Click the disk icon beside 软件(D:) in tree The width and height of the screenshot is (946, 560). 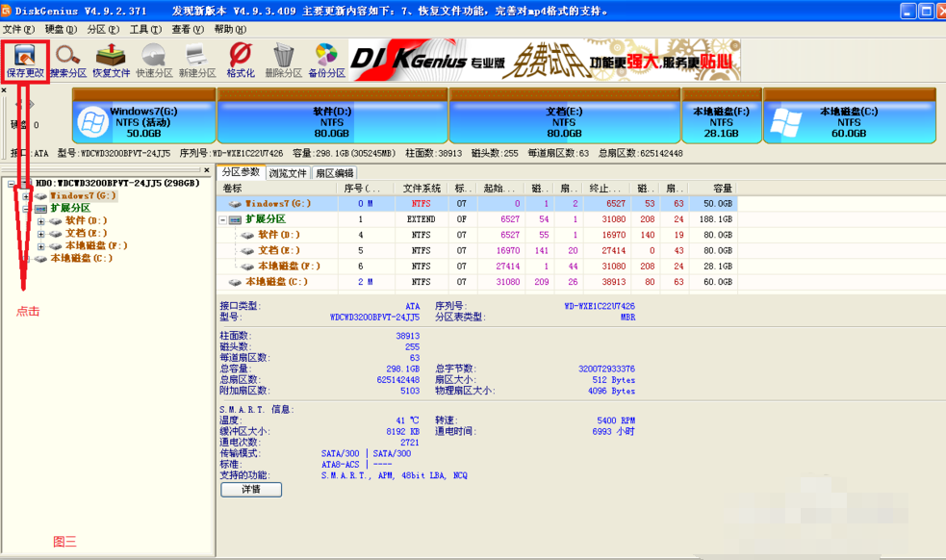(x=56, y=220)
